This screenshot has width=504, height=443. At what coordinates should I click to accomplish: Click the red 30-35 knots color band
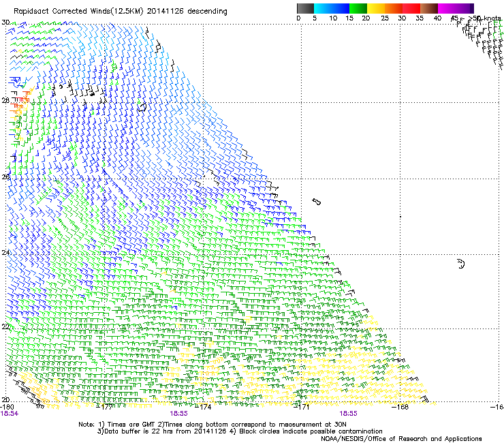pos(411,8)
